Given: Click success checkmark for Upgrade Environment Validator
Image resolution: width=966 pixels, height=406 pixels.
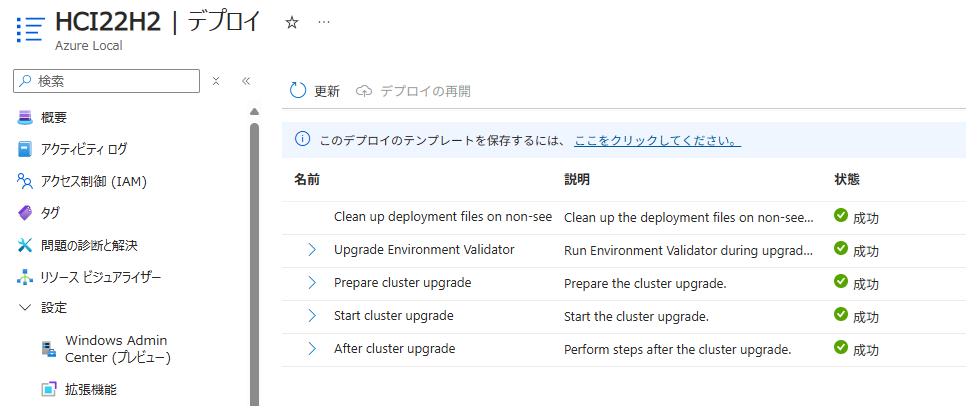Looking at the screenshot, I should (840, 248).
